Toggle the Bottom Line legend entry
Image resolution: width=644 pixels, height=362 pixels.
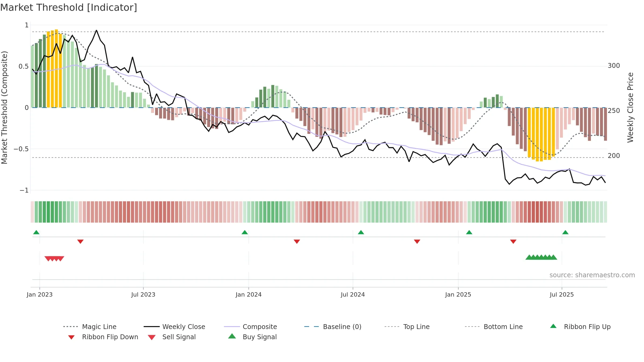tap(494, 327)
